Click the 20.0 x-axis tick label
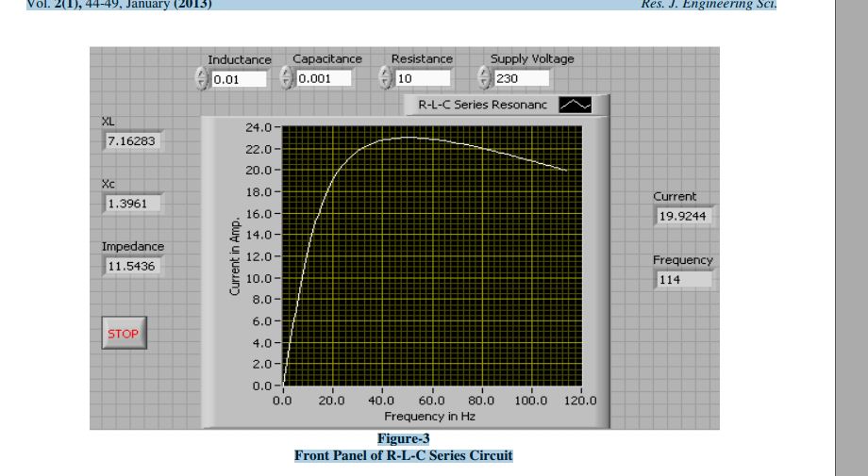The width and height of the screenshot is (868, 476). (331, 401)
